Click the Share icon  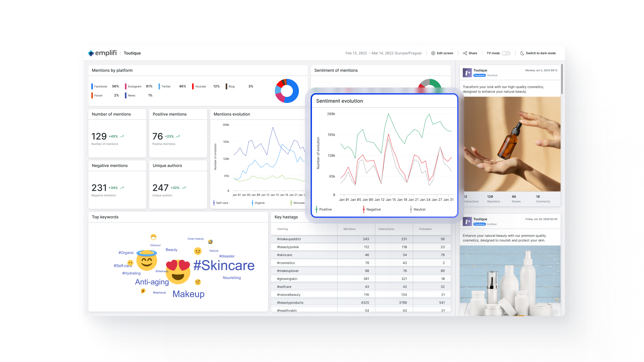tap(465, 53)
